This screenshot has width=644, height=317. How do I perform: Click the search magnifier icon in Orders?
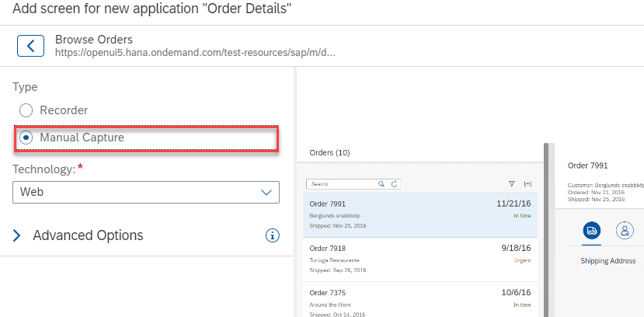click(x=381, y=184)
